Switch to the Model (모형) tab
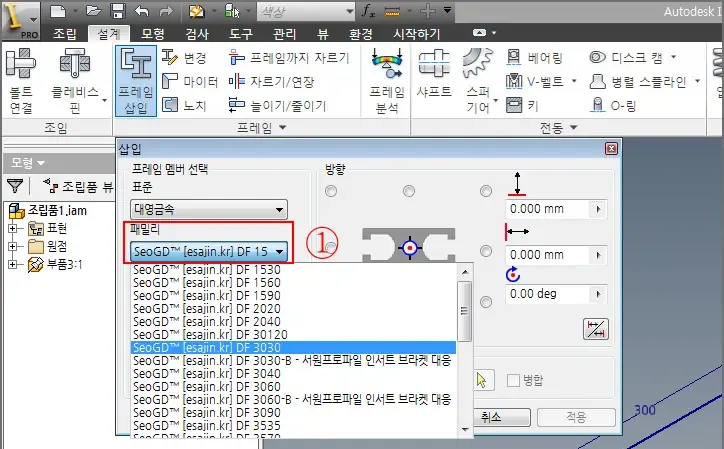724x449 pixels. pyautogui.click(x=153, y=33)
